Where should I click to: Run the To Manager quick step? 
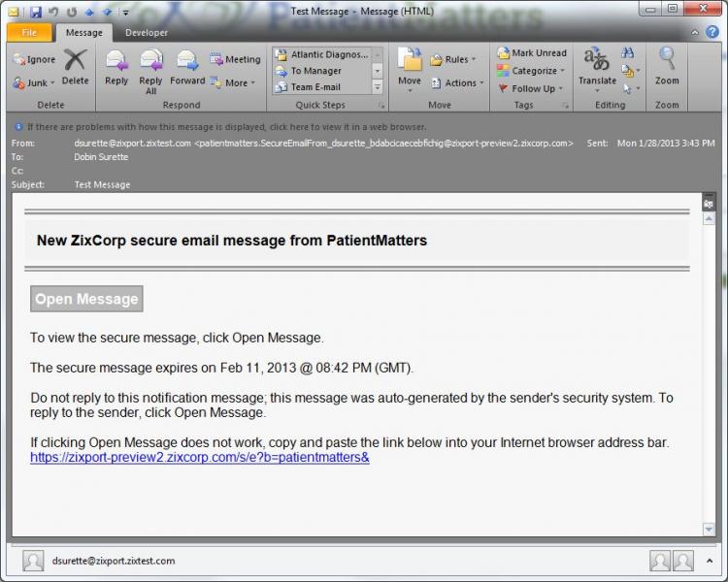click(322, 71)
